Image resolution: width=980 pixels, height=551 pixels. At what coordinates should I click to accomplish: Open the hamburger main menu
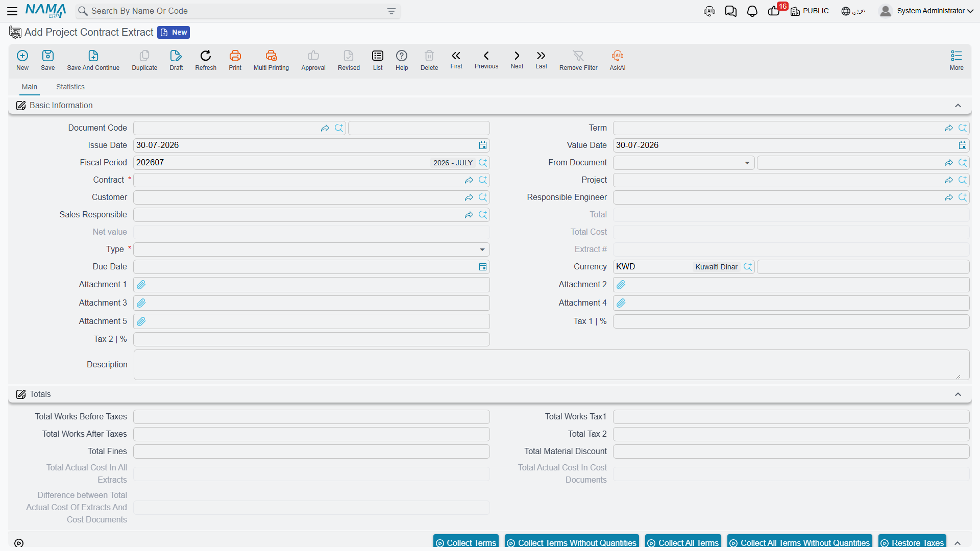[12, 11]
